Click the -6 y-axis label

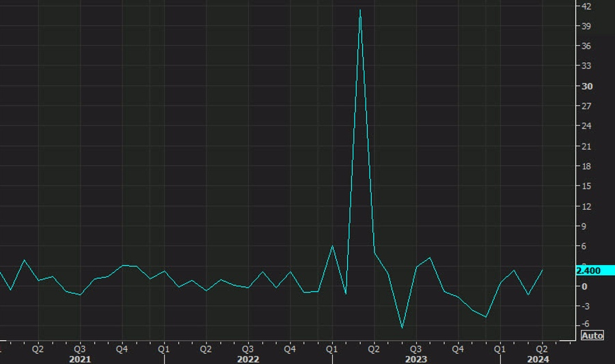click(x=585, y=324)
